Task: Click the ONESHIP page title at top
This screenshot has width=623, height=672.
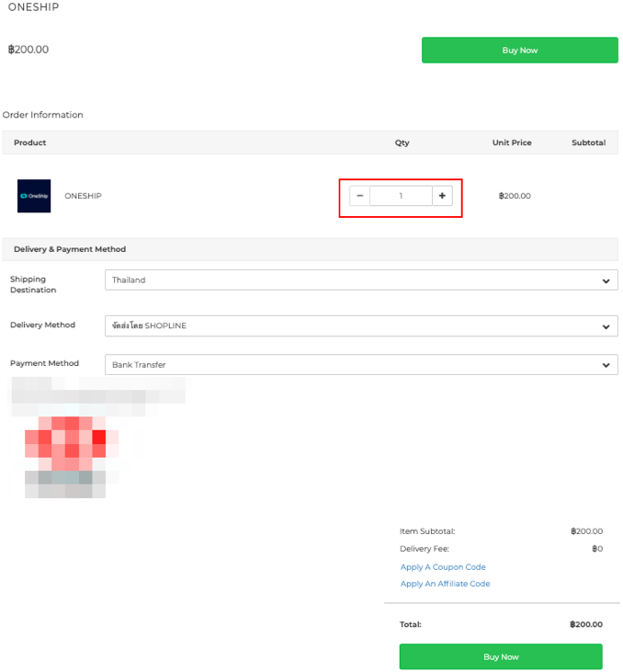Action: (x=35, y=7)
